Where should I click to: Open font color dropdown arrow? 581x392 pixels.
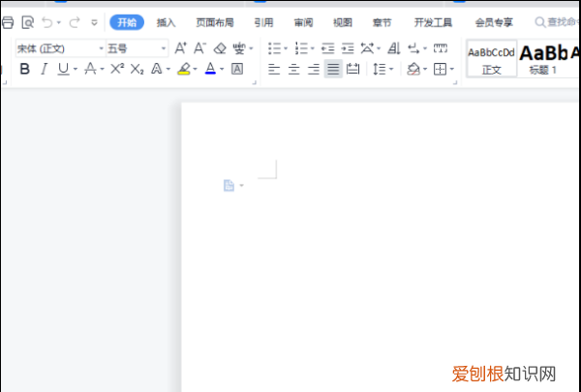(222, 69)
